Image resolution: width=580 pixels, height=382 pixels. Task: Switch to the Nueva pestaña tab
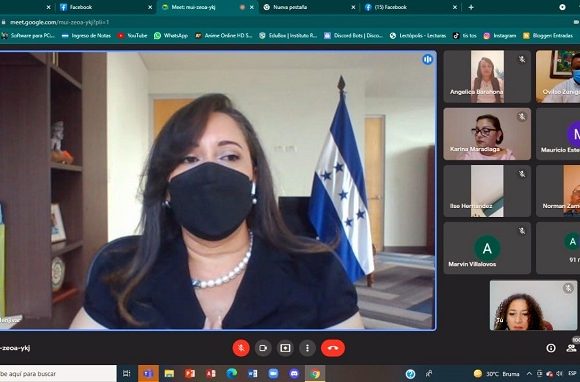[x=308, y=7]
